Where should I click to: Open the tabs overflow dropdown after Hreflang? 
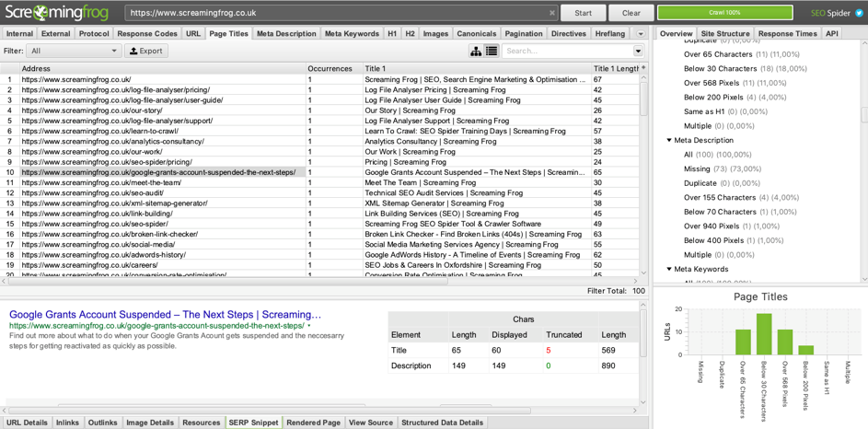(x=641, y=34)
